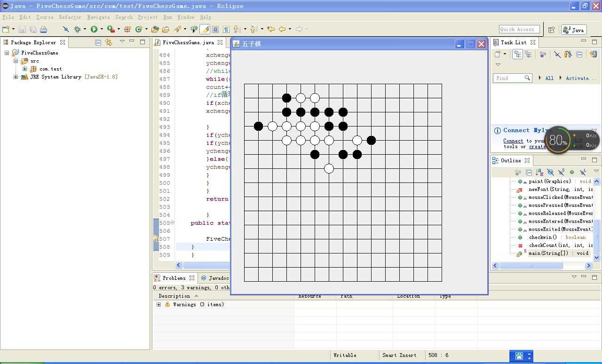Click the Open Perspective icon
Image resolution: width=602 pixels, height=364 pixels.
552,30
